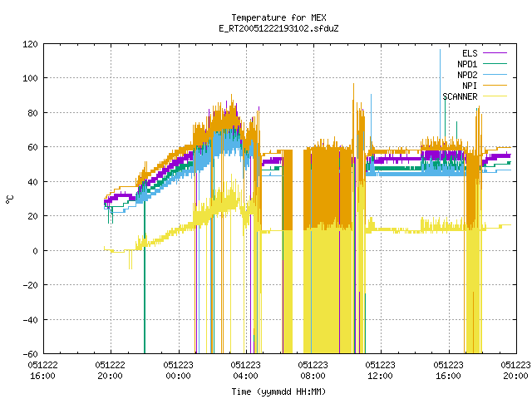Viewport: 532px width, 399px height.
Task: Select the NPD1 legend label
Action: (x=467, y=64)
